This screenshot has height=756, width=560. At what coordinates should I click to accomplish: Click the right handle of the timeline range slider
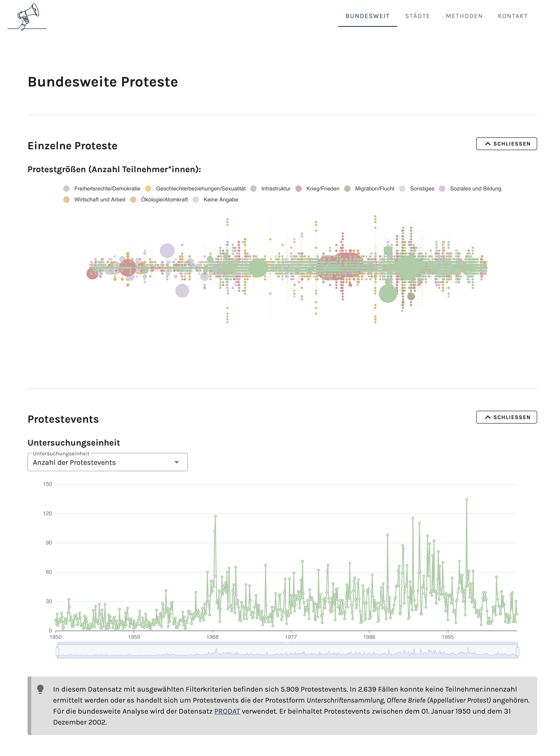point(517,651)
